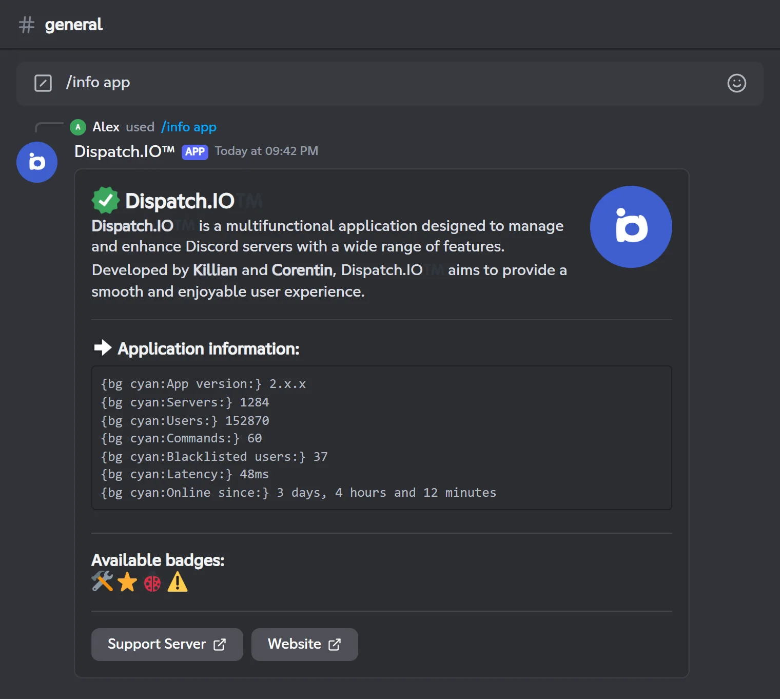Click the Blacklisted users 37 line
The width and height of the screenshot is (780, 700).
214,457
